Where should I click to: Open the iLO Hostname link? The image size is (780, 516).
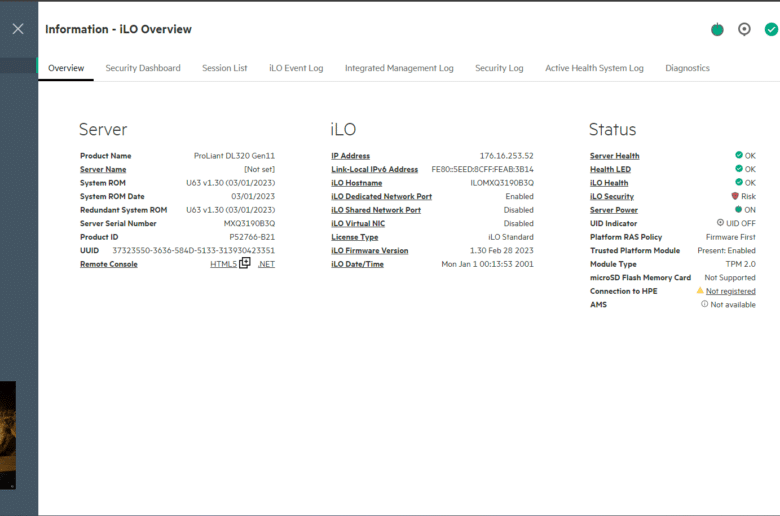(x=357, y=183)
